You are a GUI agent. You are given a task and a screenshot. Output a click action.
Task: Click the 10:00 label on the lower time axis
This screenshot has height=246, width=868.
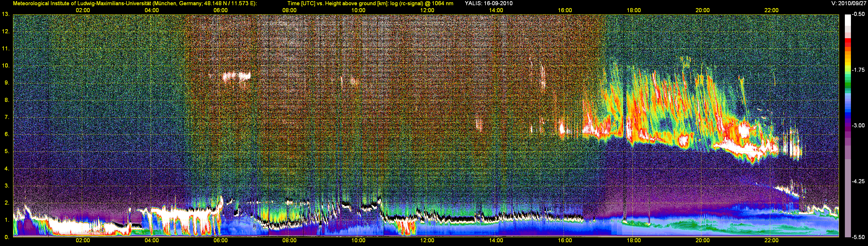tap(358, 241)
